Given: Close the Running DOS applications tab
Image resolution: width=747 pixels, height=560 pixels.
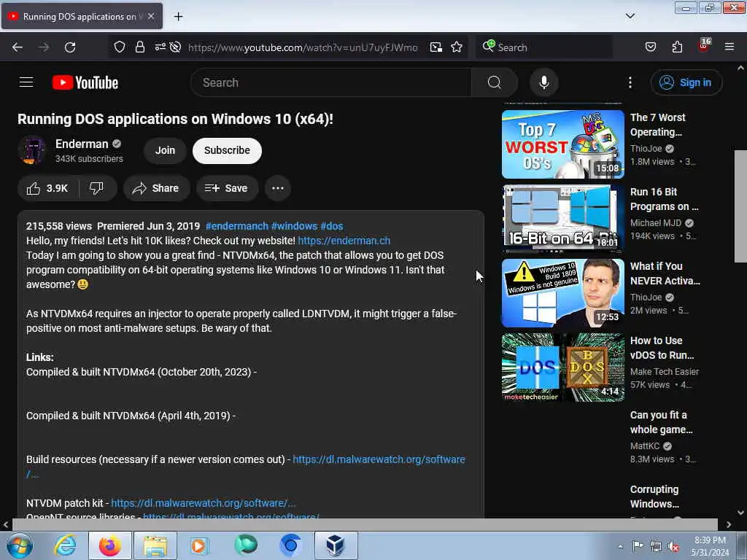Looking at the screenshot, I should [151, 16].
